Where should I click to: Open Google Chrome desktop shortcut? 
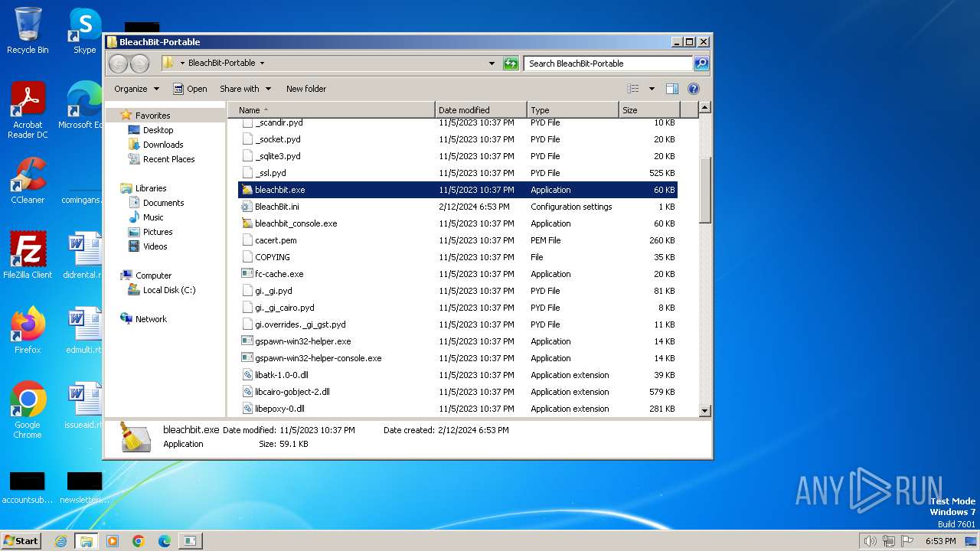click(x=28, y=410)
